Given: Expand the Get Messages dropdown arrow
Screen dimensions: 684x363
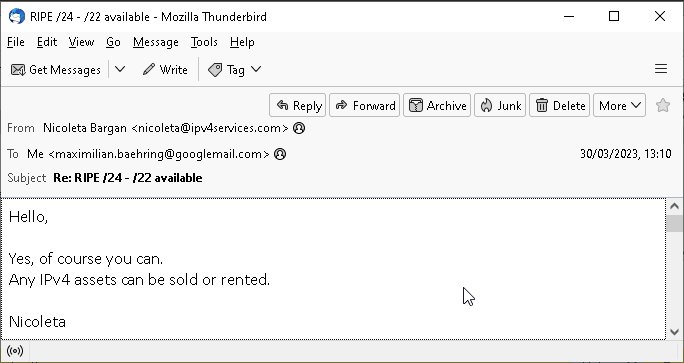Looking at the screenshot, I should click(120, 69).
